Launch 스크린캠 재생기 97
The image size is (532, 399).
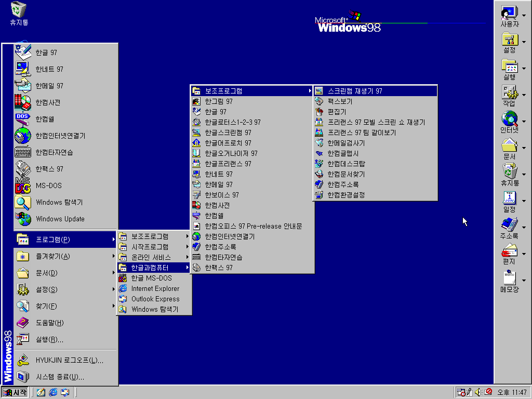375,91
